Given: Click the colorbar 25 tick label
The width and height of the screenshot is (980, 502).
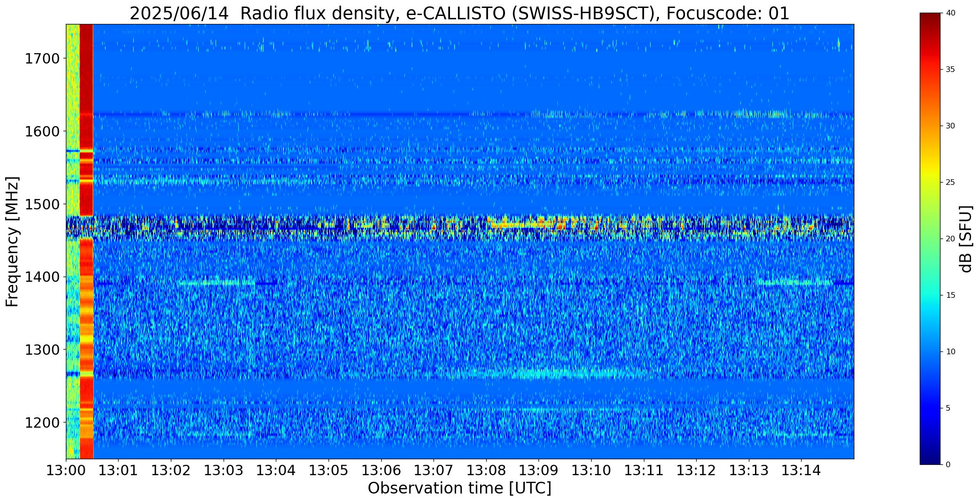Looking at the screenshot, I should (950, 183).
